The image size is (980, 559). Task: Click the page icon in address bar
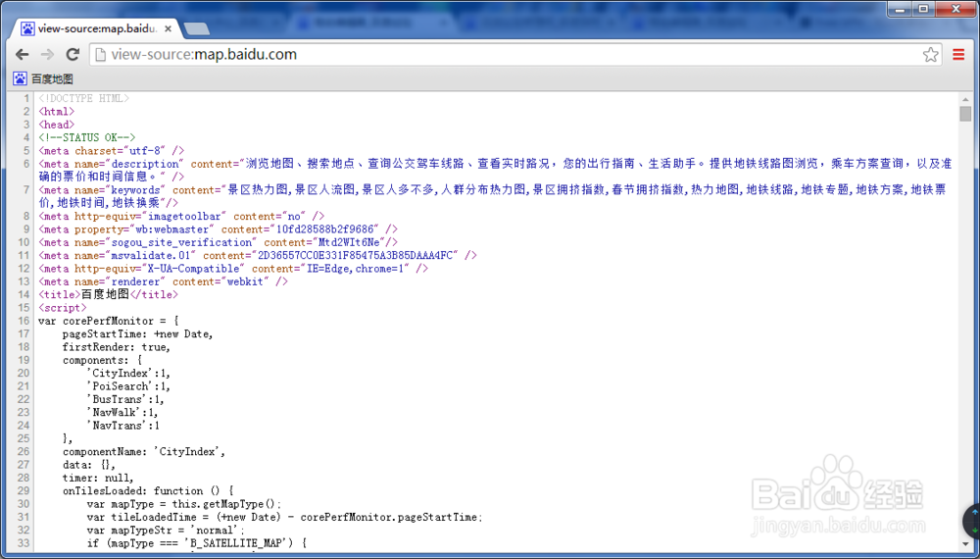tap(100, 54)
